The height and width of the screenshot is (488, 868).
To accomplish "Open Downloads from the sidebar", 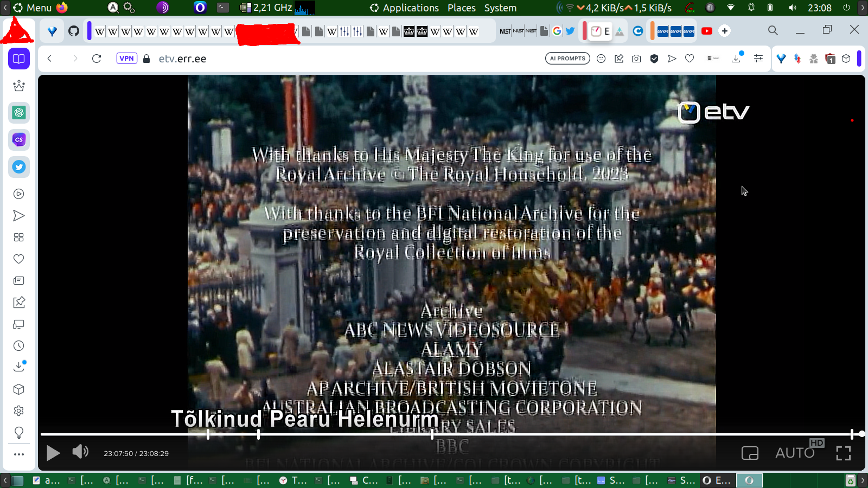I will point(19,367).
